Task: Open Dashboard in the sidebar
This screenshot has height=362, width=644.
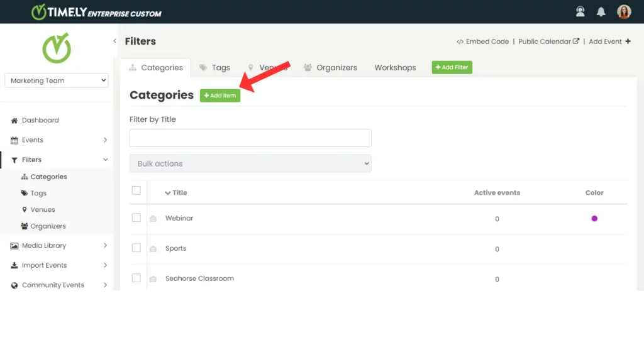Action: (40, 120)
